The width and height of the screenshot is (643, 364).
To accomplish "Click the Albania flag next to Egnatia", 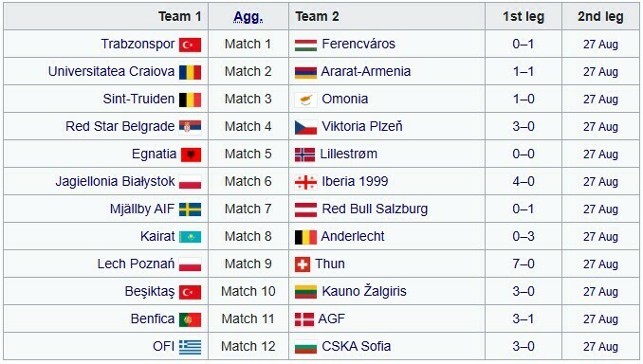I will point(191,155).
